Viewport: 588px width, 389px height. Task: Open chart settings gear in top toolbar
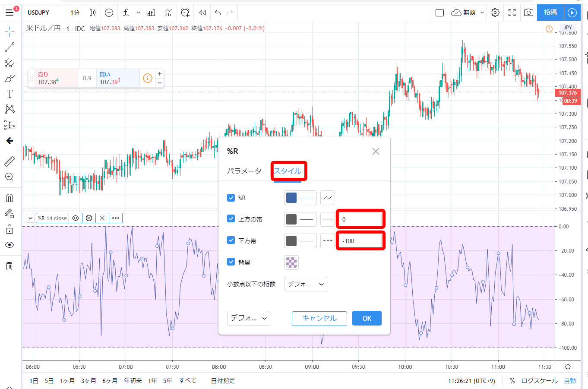click(x=495, y=13)
